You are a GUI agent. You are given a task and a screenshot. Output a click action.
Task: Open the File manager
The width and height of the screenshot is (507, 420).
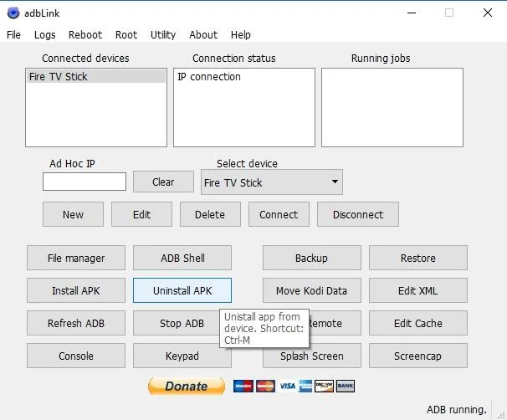click(x=76, y=258)
